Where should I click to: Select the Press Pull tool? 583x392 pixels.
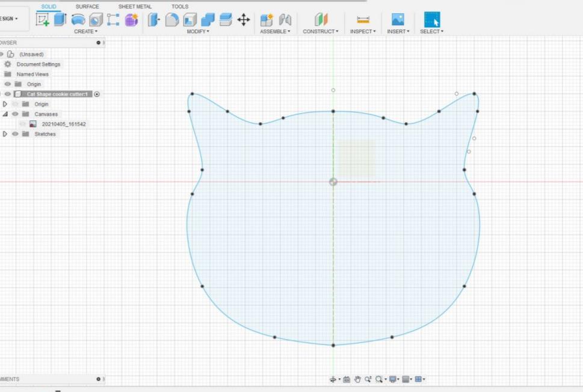153,19
